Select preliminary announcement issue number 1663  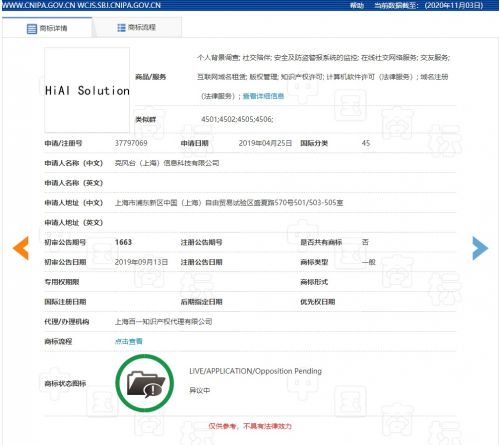pos(123,242)
